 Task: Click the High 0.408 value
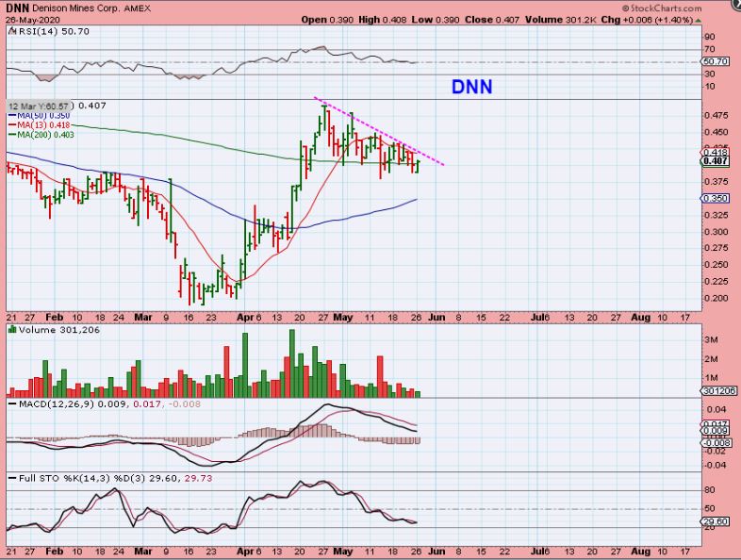pyautogui.click(x=382, y=20)
